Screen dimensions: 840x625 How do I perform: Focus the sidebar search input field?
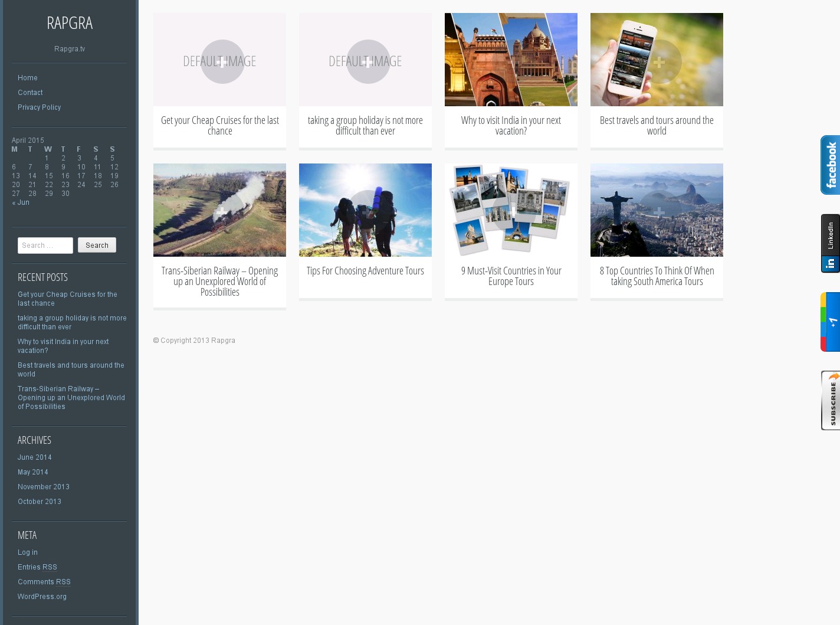coord(45,246)
